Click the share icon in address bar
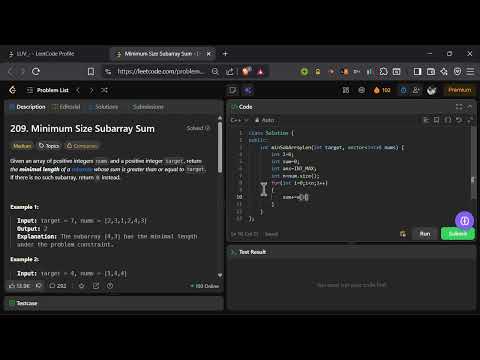Image resolution: width=480 pixels, height=360 pixels. click(230, 71)
